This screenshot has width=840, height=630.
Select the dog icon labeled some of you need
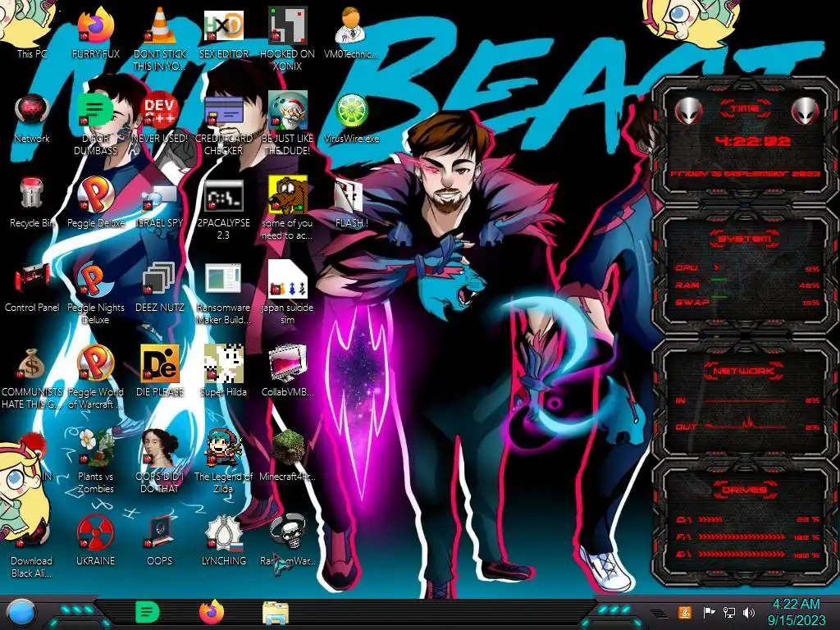[287, 209]
